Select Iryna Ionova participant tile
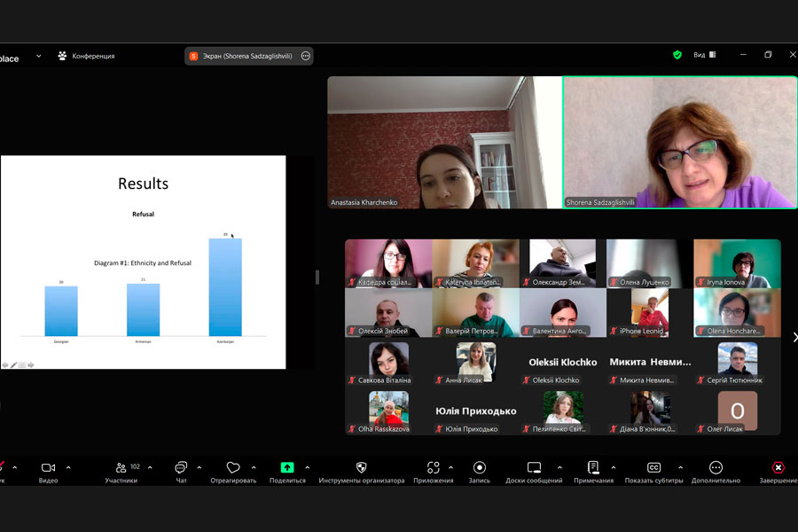 737,263
